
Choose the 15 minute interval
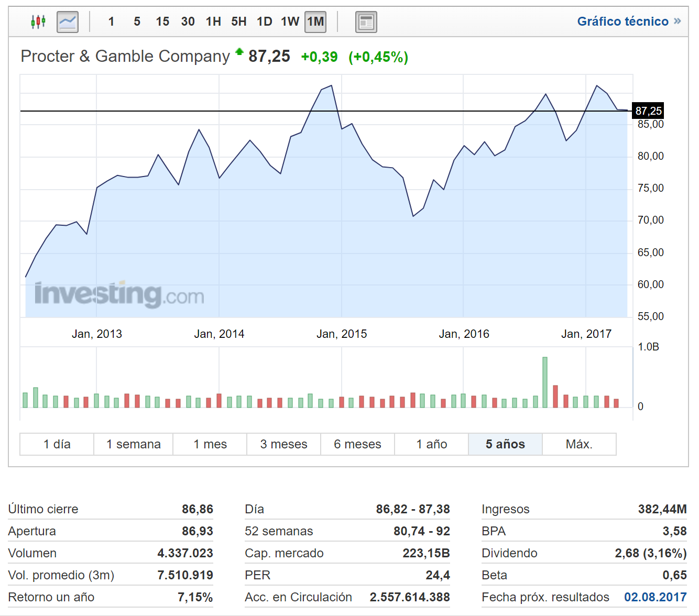[162, 22]
